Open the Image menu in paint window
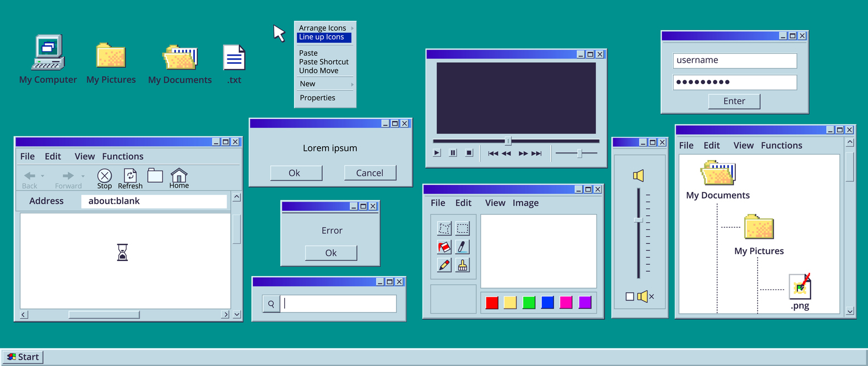 click(x=525, y=203)
